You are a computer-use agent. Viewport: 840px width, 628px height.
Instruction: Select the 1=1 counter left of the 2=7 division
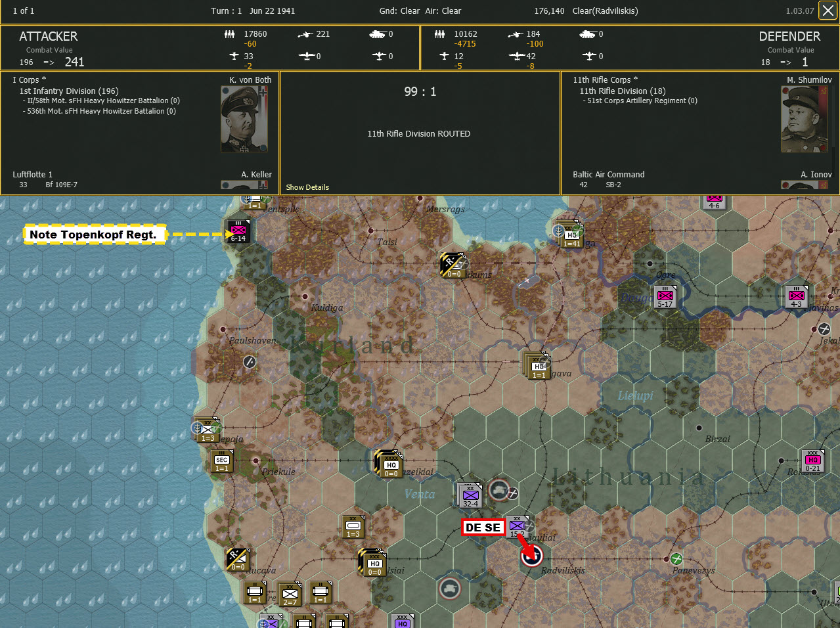pyautogui.click(x=255, y=593)
